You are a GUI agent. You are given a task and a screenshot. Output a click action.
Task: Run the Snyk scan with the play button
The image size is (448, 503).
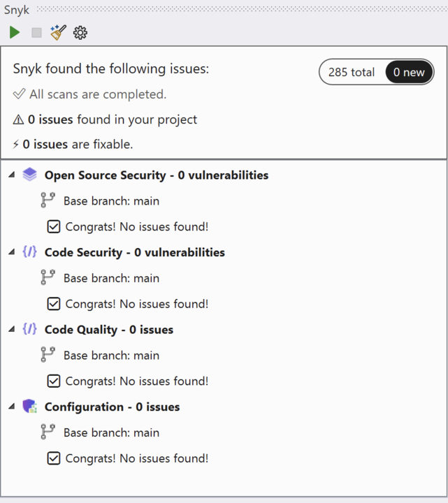tap(15, 32)
